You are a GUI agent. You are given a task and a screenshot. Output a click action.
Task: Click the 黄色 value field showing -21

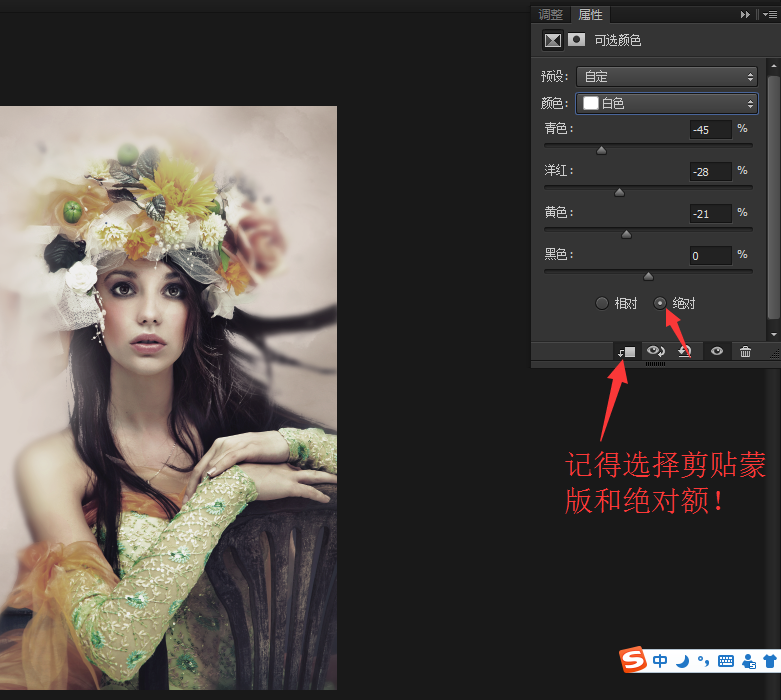711,214
